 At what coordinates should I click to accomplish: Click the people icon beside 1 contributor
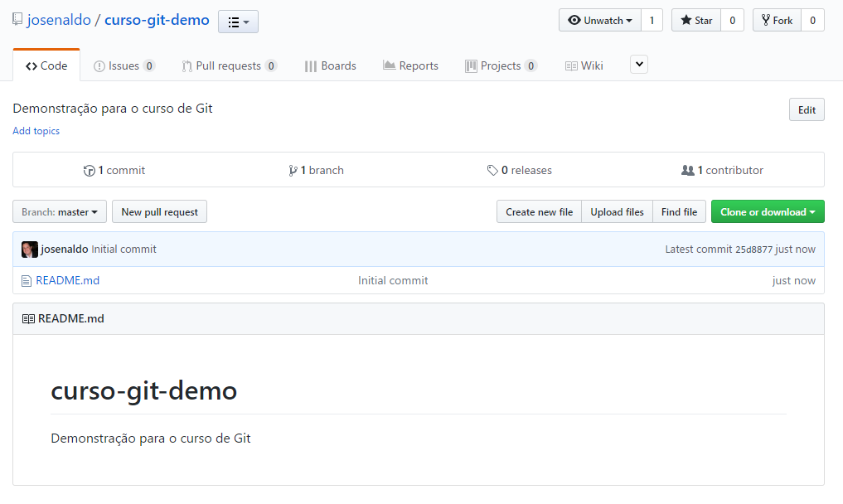(x=688, y=171)
